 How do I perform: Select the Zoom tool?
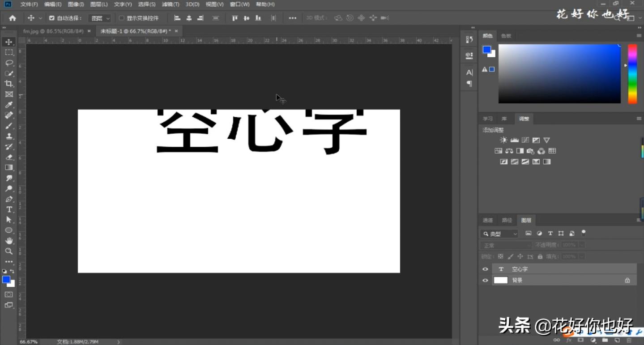pyautogui.click(x=9, y=251)
